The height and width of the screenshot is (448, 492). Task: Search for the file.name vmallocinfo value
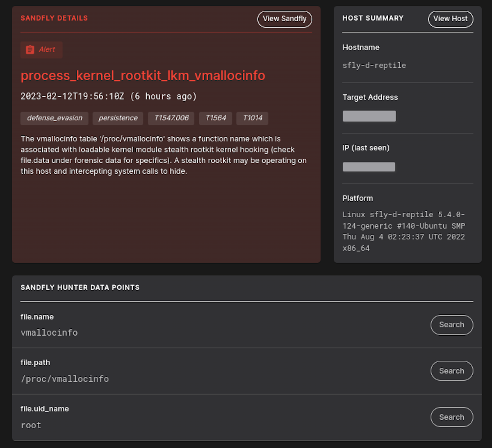452,325
